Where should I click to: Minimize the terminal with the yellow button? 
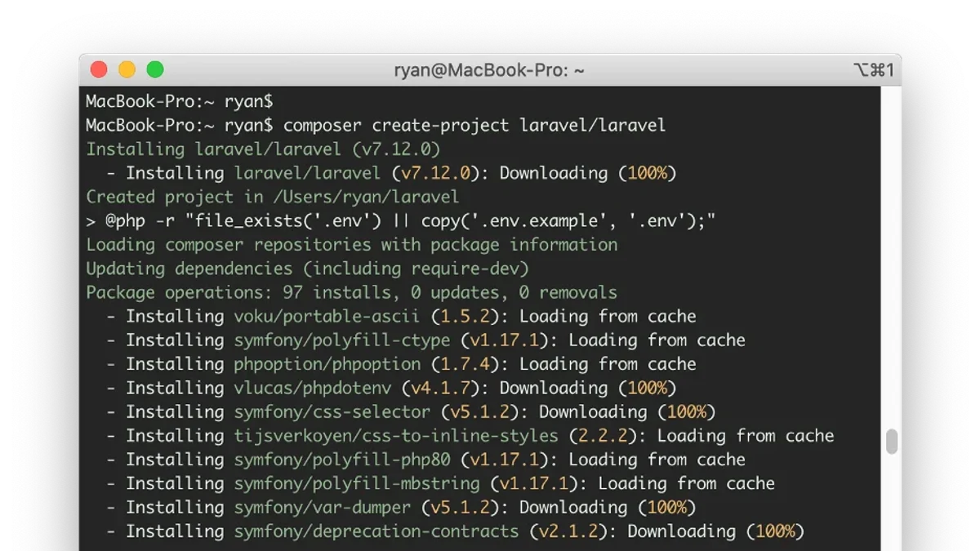tap(127, 70)
